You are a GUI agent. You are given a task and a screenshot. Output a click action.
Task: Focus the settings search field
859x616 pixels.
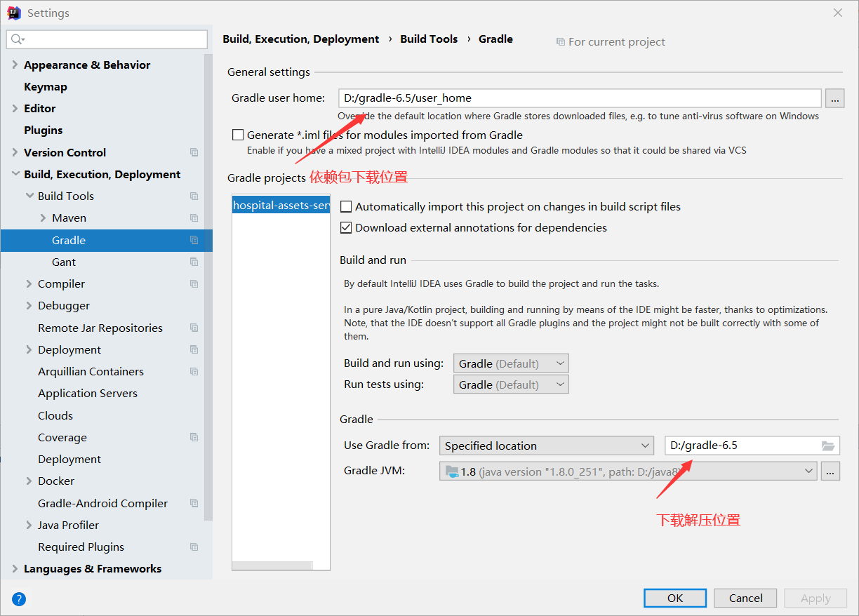(107, 39)
